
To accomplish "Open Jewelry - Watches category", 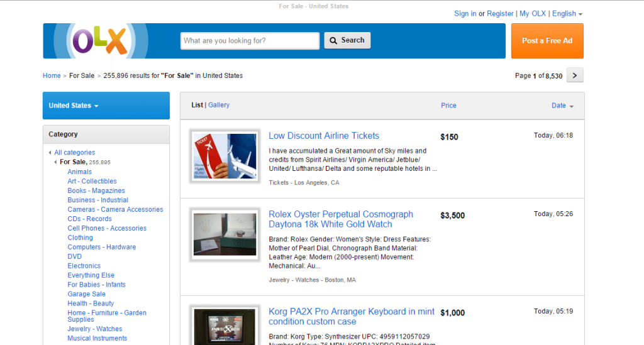I will [94, 329].
